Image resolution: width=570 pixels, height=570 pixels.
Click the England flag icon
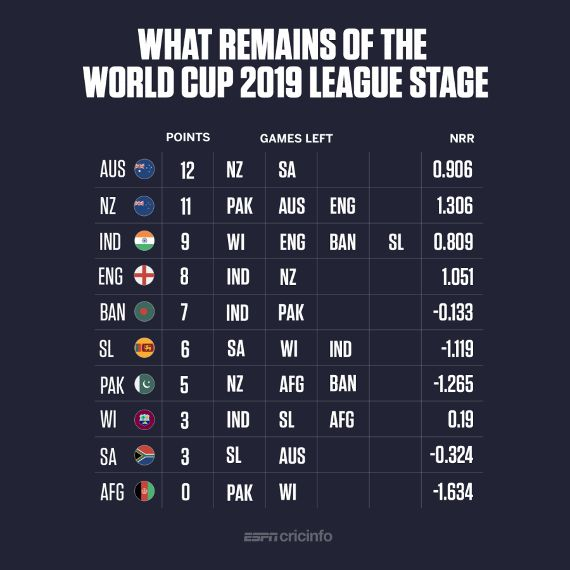144,276
